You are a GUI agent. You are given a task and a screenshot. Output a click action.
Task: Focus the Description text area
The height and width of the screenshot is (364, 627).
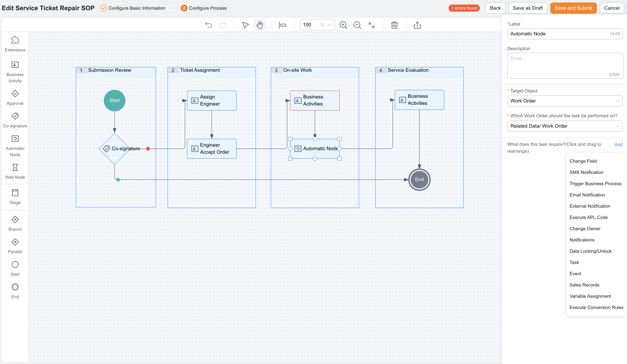565,66
